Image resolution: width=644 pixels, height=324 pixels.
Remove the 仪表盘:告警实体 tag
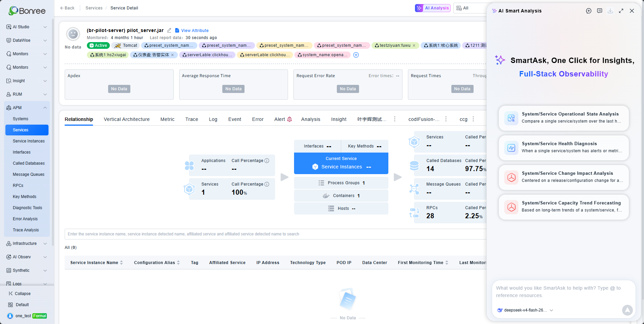click(x=172, y=55)
